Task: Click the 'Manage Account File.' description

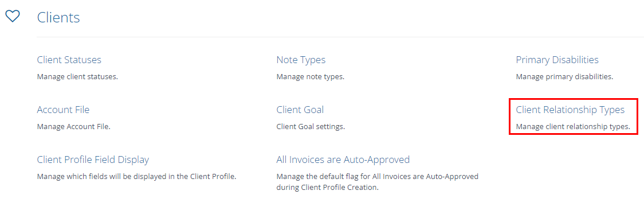Action: click(x=73, y=127)
